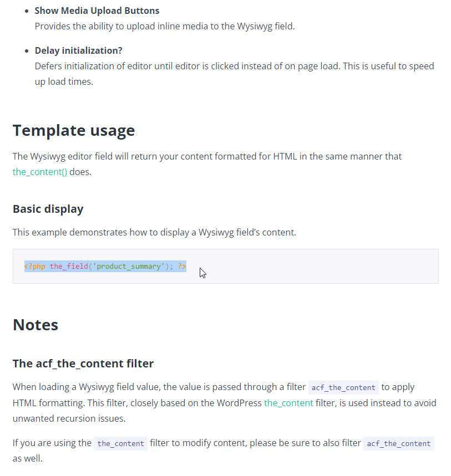451x476 pixels.
Task: Click the opening <?php tag in code
Action: point(34,266)
